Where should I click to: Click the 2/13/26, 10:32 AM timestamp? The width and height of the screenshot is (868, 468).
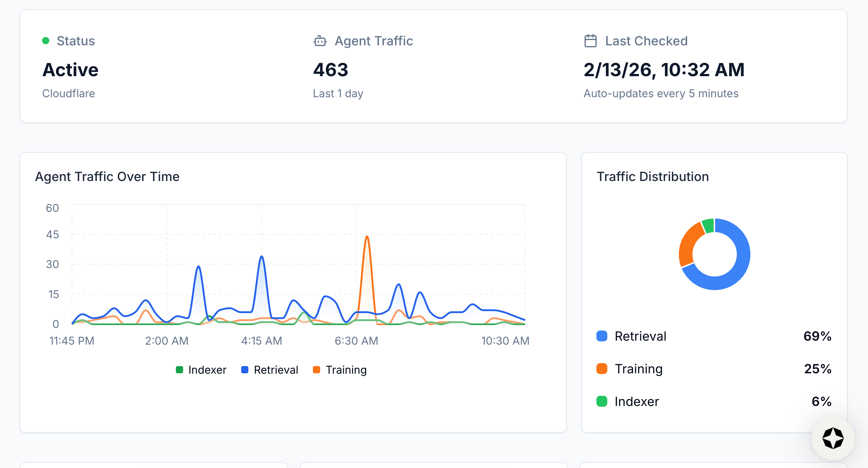[664, 70]
